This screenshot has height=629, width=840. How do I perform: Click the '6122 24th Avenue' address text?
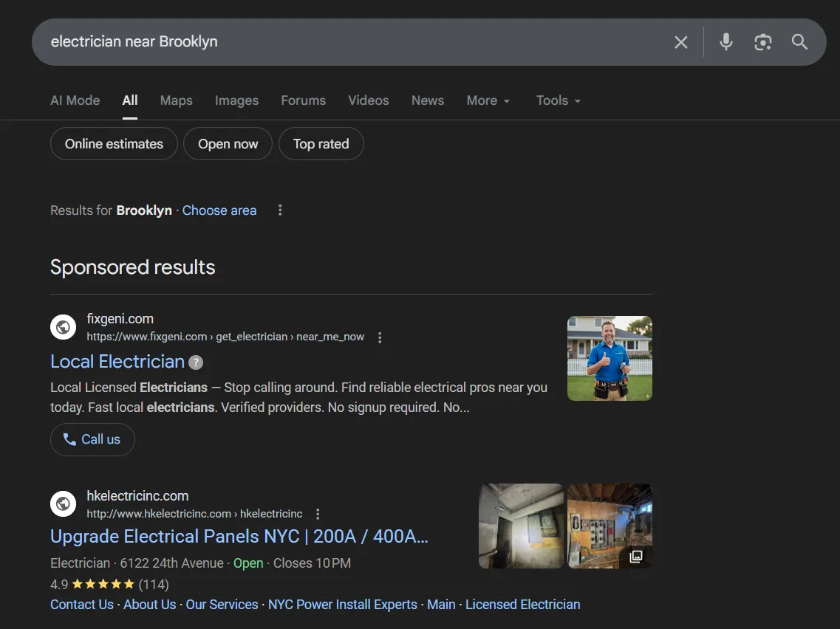[x=171, y=563]
